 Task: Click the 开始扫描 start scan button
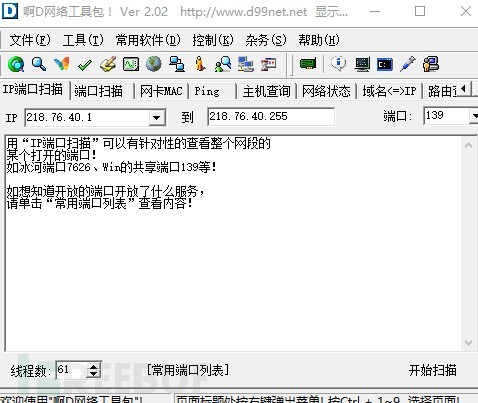433,370
